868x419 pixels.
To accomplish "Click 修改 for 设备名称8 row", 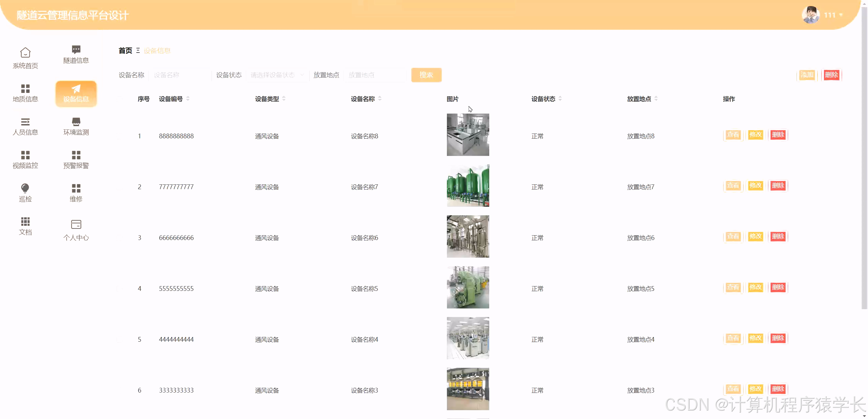I will 755,135.
